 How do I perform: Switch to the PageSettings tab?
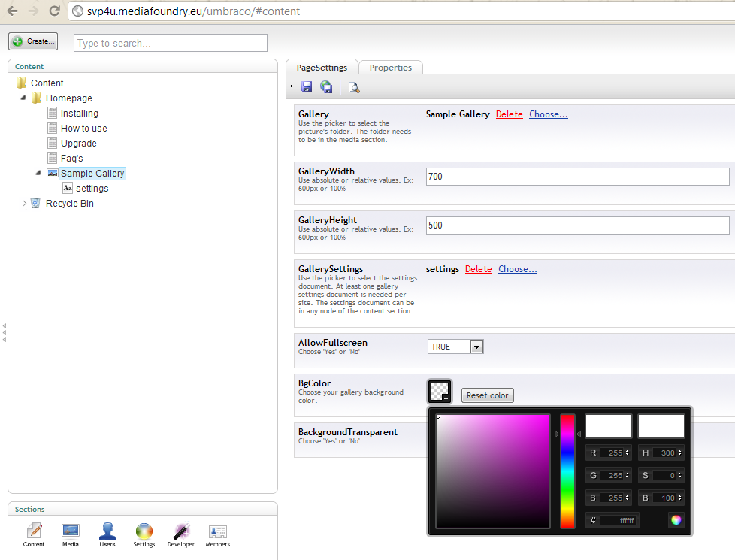(x=322, y=68)
